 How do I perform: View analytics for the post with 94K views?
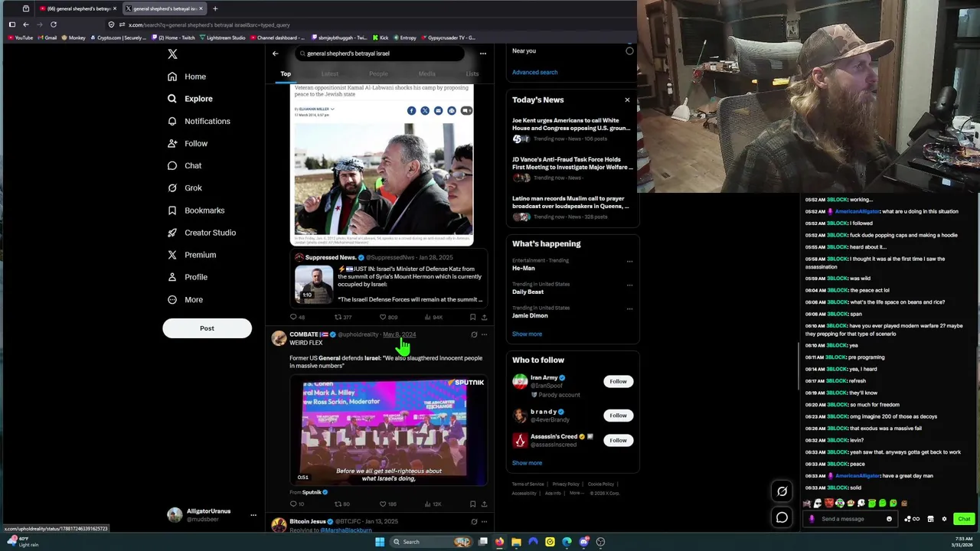[x=434, y=317]
